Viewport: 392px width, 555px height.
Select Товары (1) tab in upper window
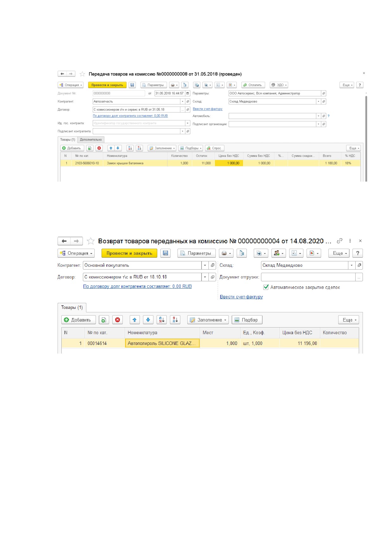coord(68,139)
